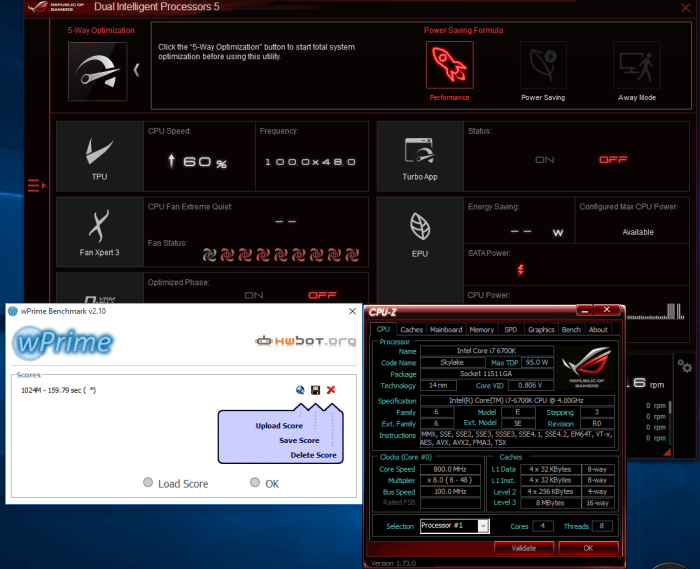Select the Load Score radio button

click(148, 482)
